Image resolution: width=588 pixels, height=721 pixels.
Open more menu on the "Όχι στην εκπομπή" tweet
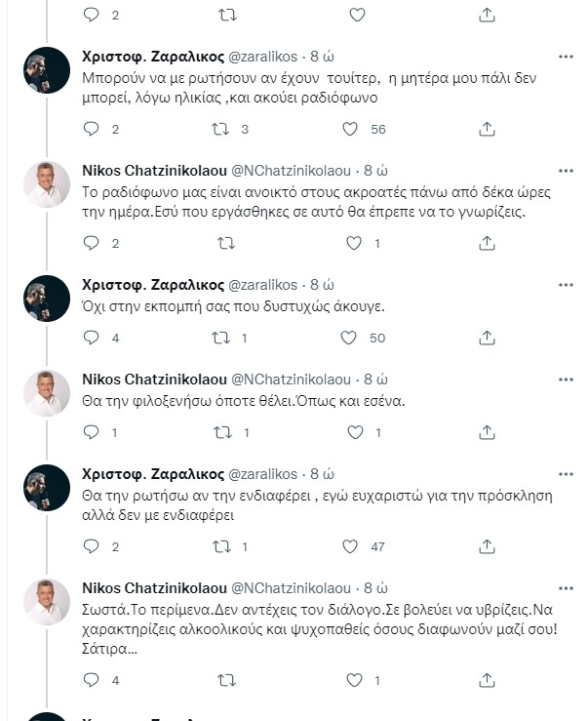point(566,284)
